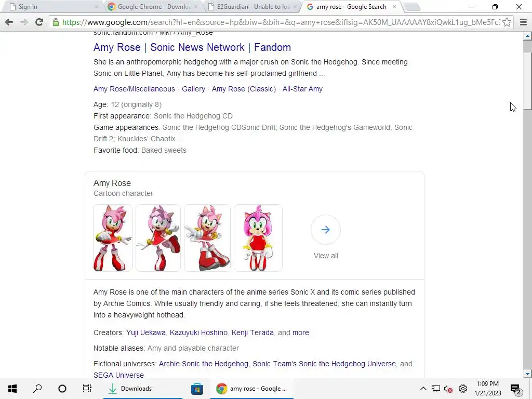The height and width of the screenshot is (399, 532).
Task: Click the '12 (originally 8)' age text
Action: 136,104
